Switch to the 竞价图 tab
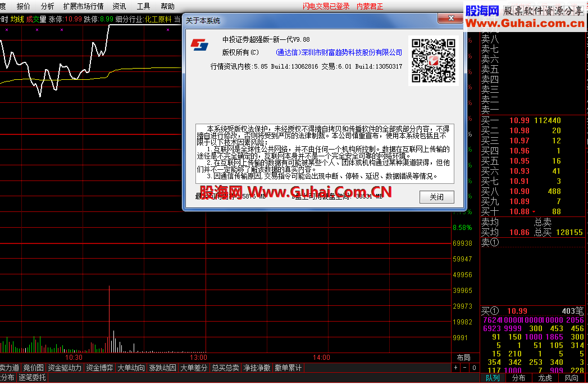This screenshot has height=384, width=588. 33,368
